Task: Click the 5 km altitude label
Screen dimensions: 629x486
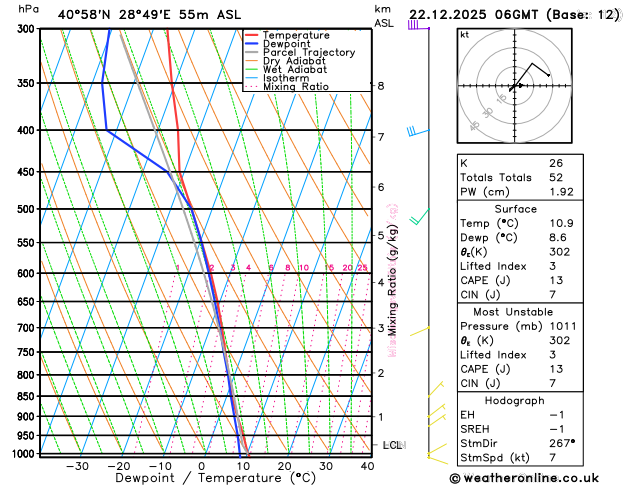Action: click(x=381, y=235)
